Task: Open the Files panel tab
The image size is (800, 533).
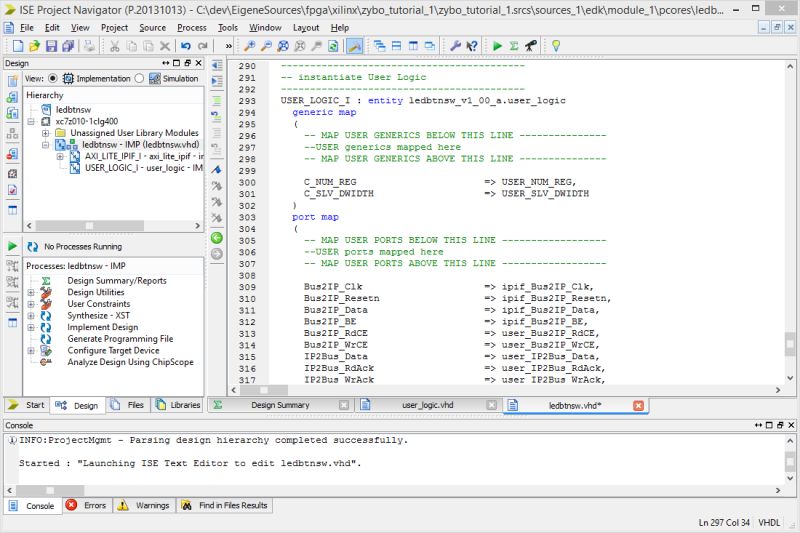Action: pyautogui.click(x=128, y=405)
